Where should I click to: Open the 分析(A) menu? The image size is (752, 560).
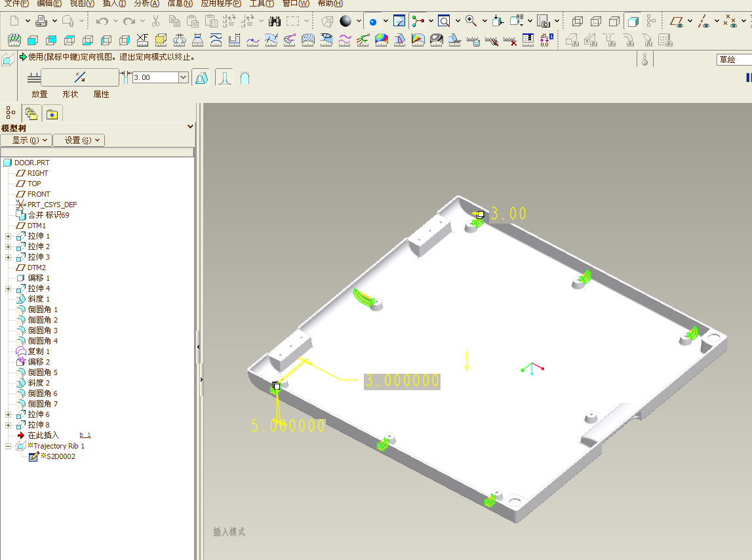pos(146,3)
